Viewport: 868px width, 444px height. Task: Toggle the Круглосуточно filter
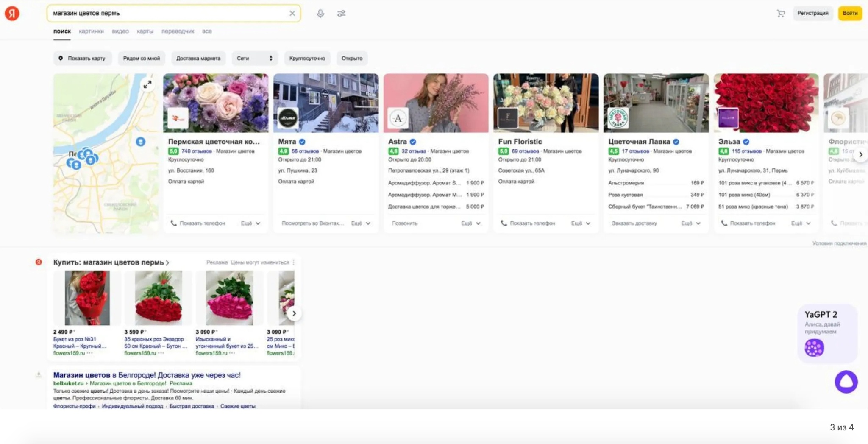[307, 58]
